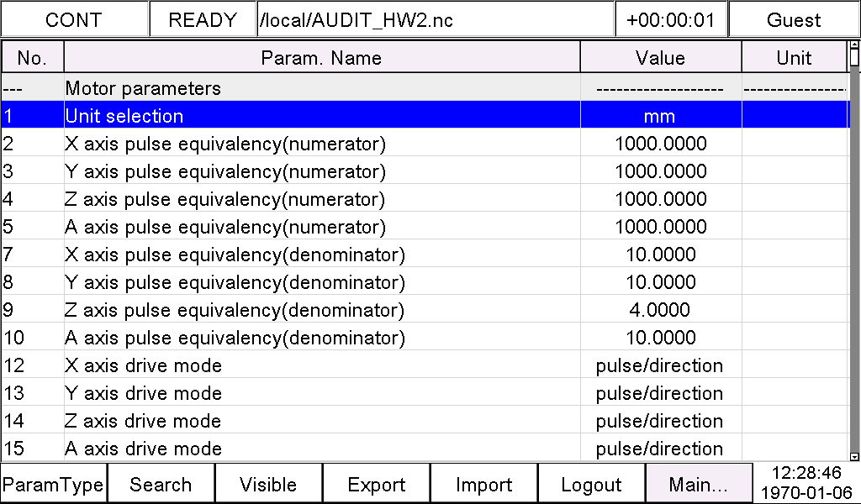Click the 4.0000 value for Z denominator

coord(659,309)
